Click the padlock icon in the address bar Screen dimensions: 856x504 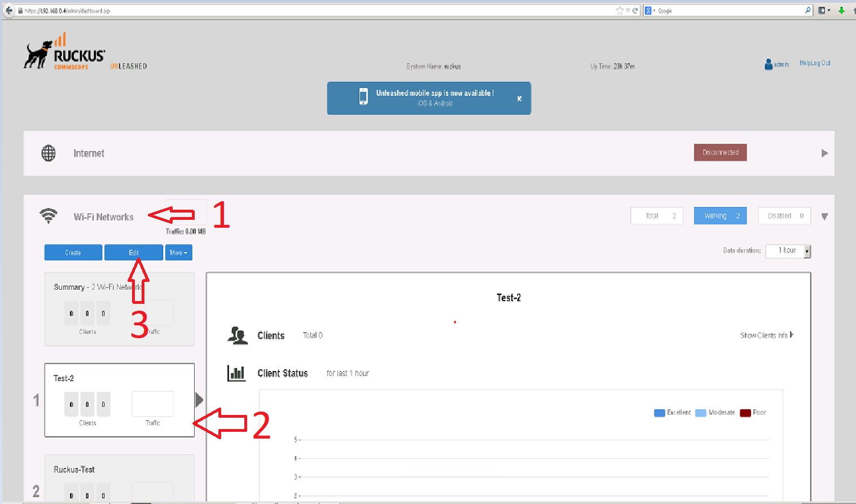(x=20, y=11)
